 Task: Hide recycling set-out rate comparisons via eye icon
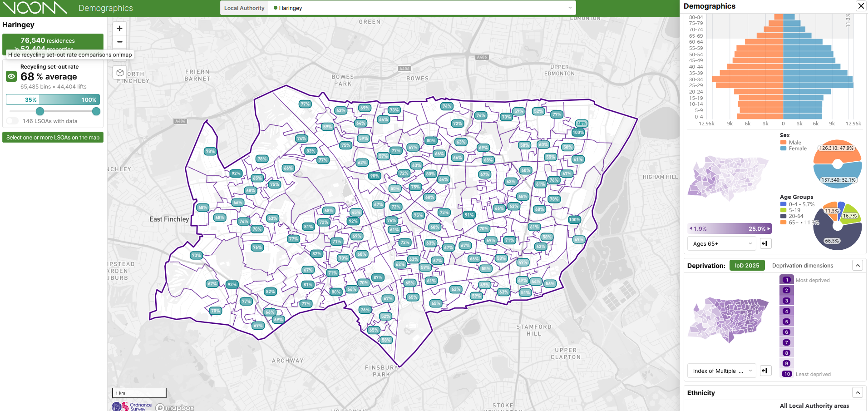pyautogui.click(x=11, y=76)
